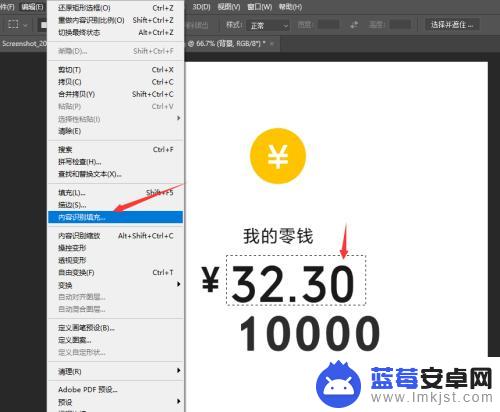Select the Rectangular Marquee tool icon
The height and width of the screenshot is (412, 500).
click(13, 25)
